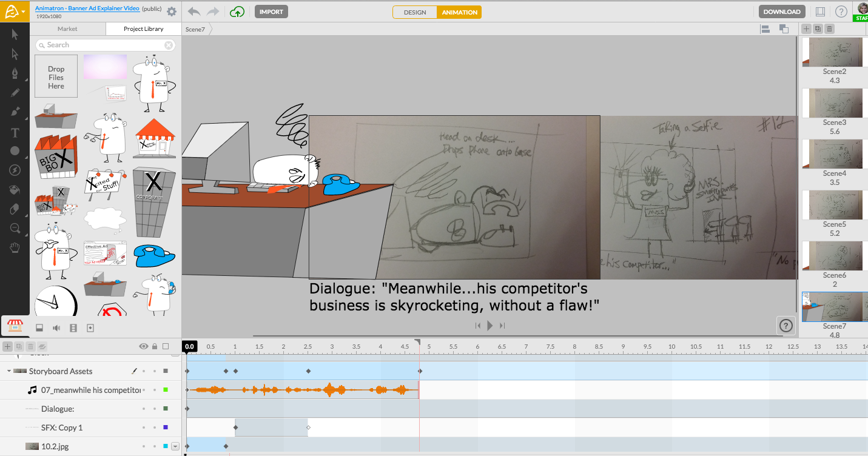Select the Zoom tool
Viewport: 868px width, 456px height.
pos(15,229)
